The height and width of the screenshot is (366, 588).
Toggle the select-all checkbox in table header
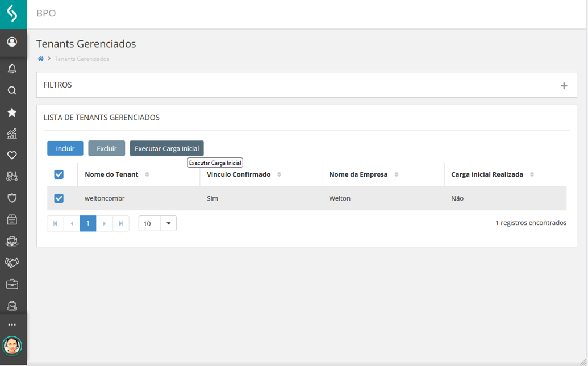pos(59,174)
